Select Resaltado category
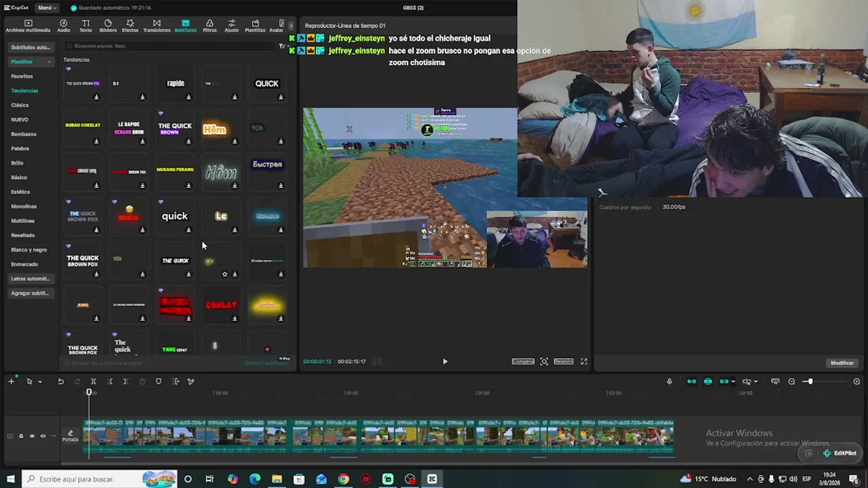Screen dimensions: 868x488 click(22, 235)
